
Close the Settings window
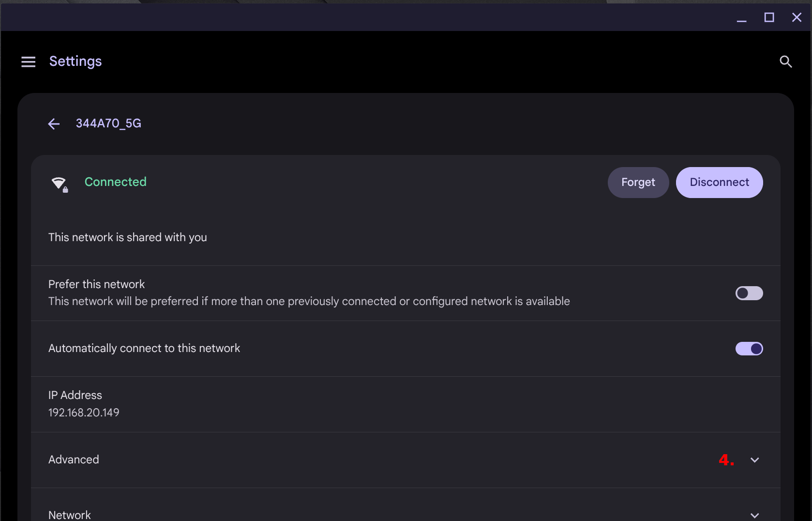pos(797,18)
